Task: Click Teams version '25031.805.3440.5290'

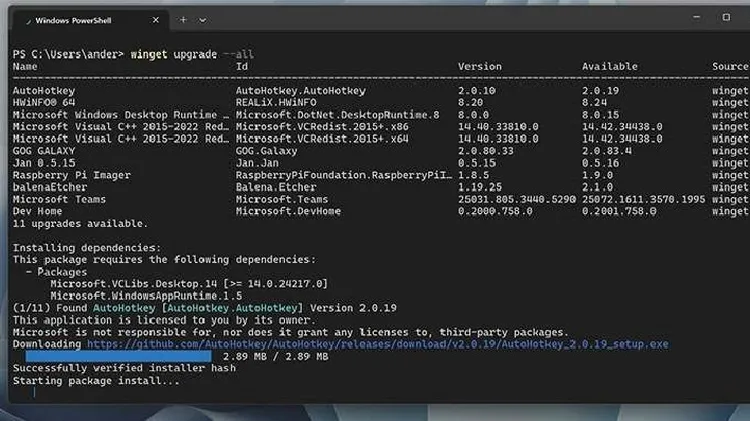Action: pyautogui.click(x=517, y=199)
